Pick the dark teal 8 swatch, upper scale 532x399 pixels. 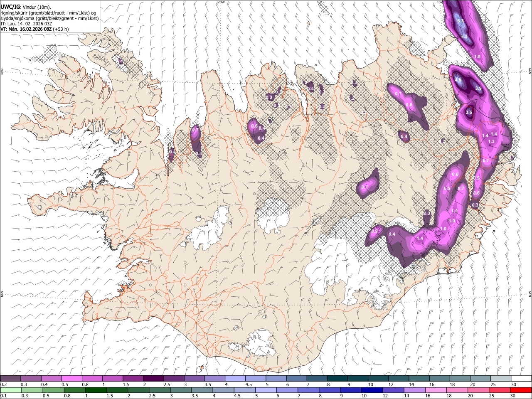(x=337, y=378)
